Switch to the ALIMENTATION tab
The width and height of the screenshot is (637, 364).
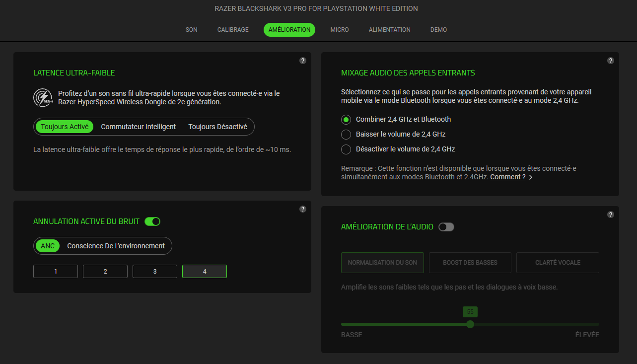click(x=390, y=30)
